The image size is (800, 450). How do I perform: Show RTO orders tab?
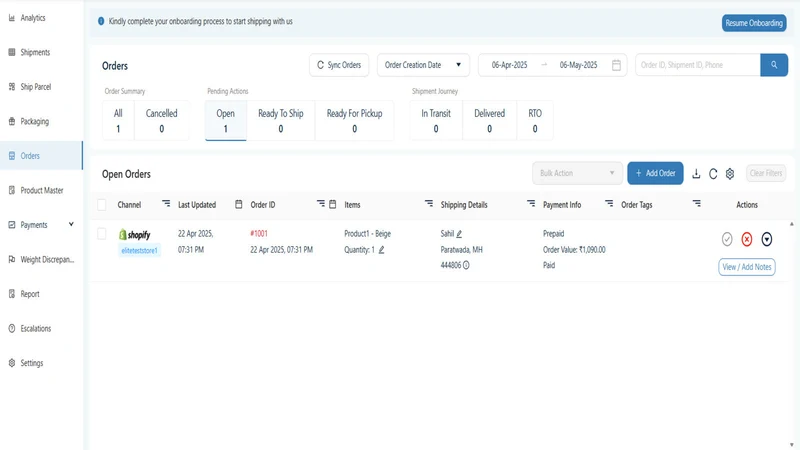point(535,120)
